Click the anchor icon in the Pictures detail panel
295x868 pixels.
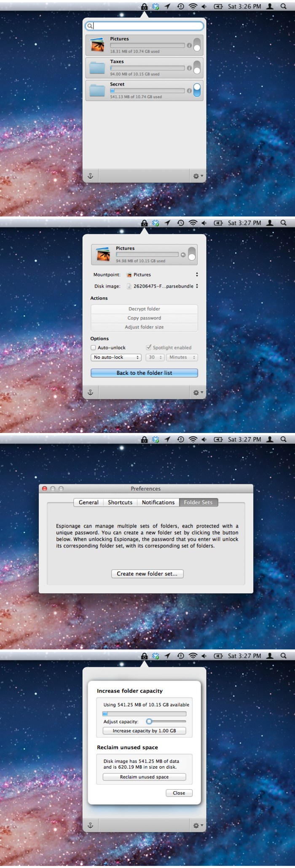[90, 393]
